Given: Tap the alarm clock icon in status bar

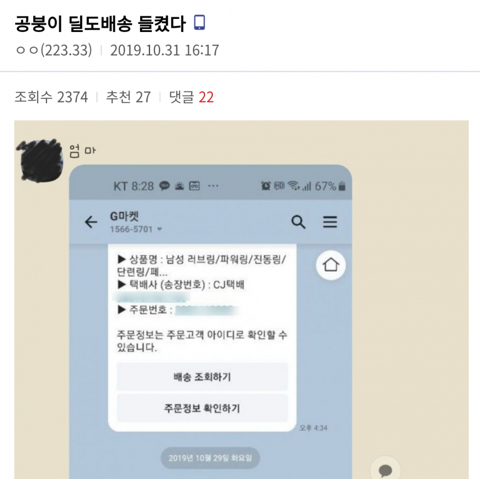Looking at the screenshot, I should (x=266, y=186).
